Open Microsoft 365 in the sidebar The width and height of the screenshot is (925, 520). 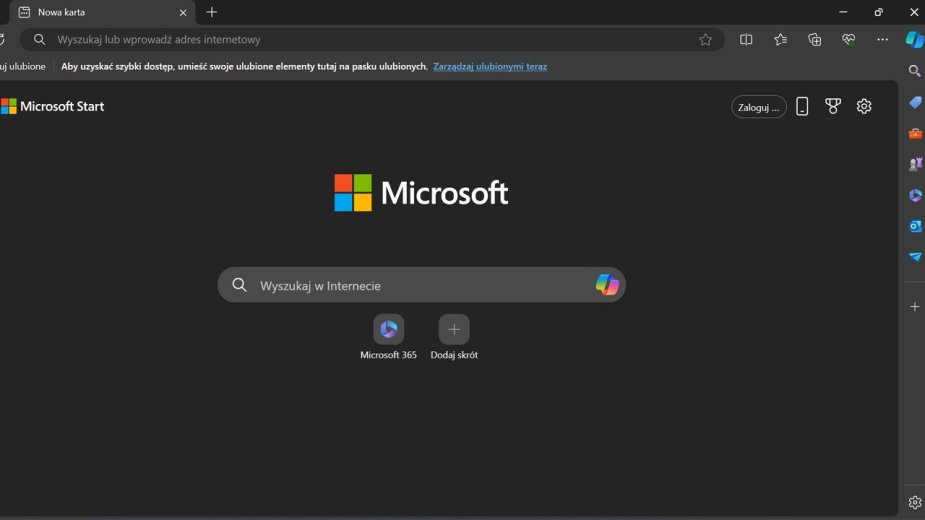coord(915,195)
